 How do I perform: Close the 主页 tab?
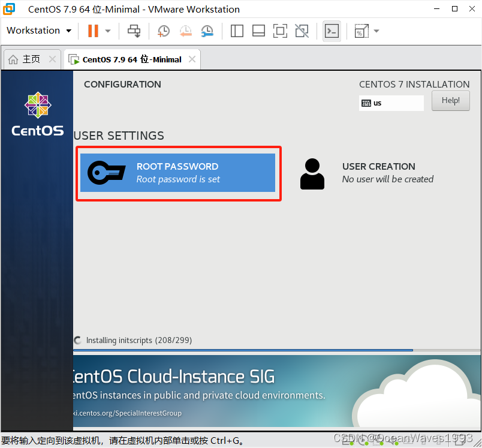click(x=52, y=59)
